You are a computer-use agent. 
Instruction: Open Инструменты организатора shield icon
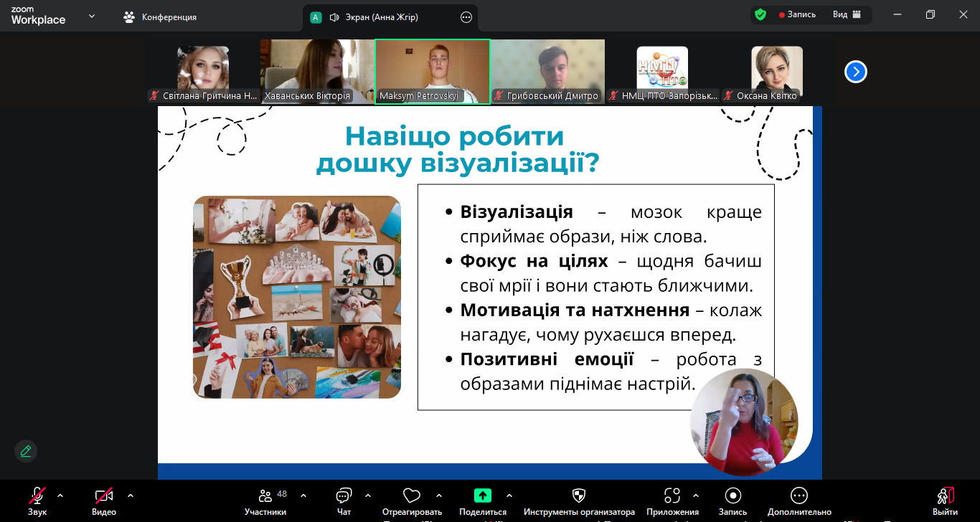click(578, 495)
